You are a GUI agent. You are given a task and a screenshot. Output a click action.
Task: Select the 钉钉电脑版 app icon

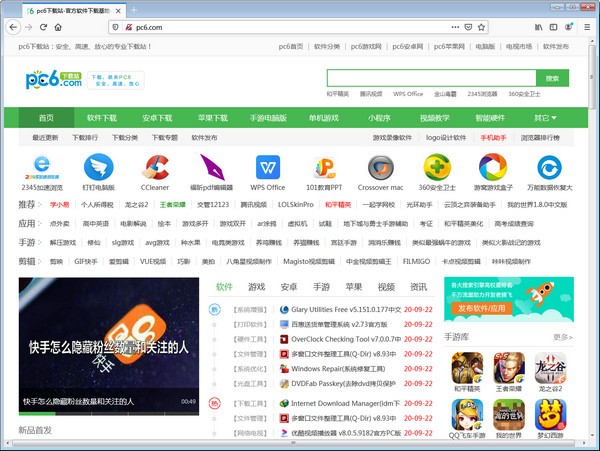point(99,167)
